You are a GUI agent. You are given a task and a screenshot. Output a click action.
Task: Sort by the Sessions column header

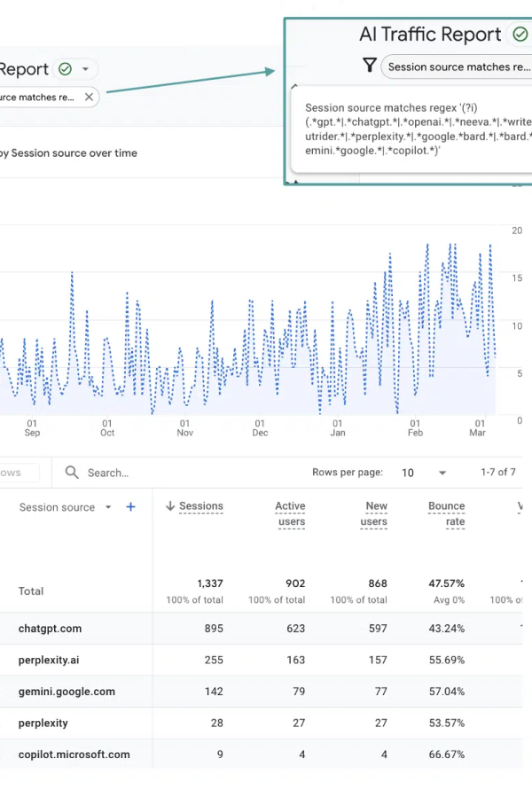tap(201, 506)
